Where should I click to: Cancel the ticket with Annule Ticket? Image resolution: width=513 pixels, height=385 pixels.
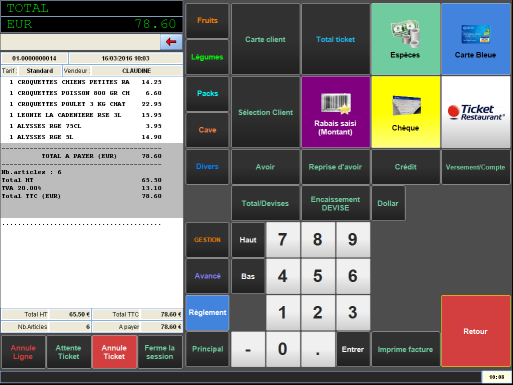(114, 352)
